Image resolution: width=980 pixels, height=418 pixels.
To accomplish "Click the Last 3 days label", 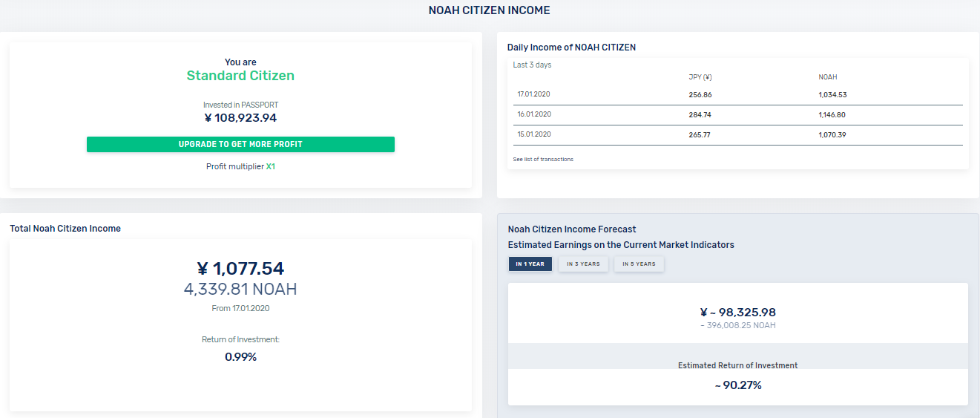I will click(533, 65).
